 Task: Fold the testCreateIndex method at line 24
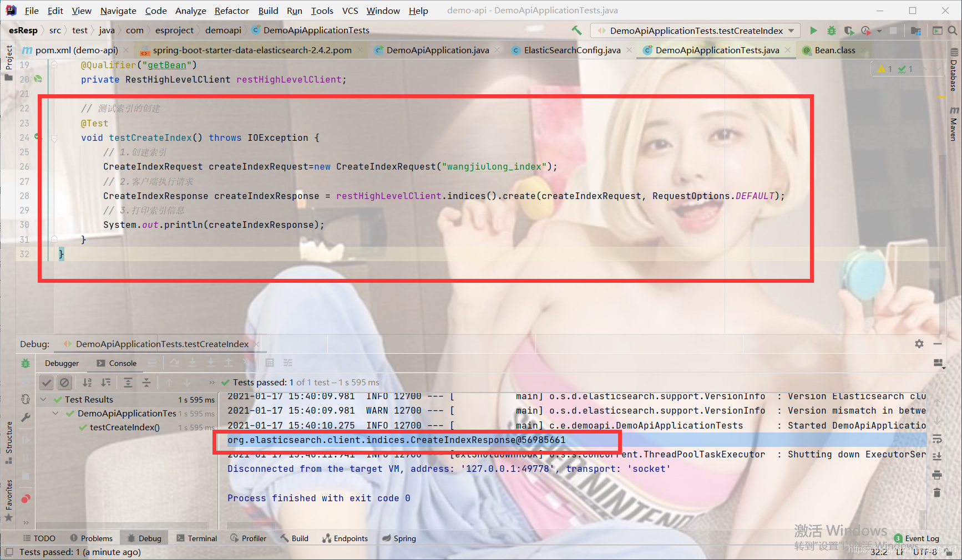[54, 138]
